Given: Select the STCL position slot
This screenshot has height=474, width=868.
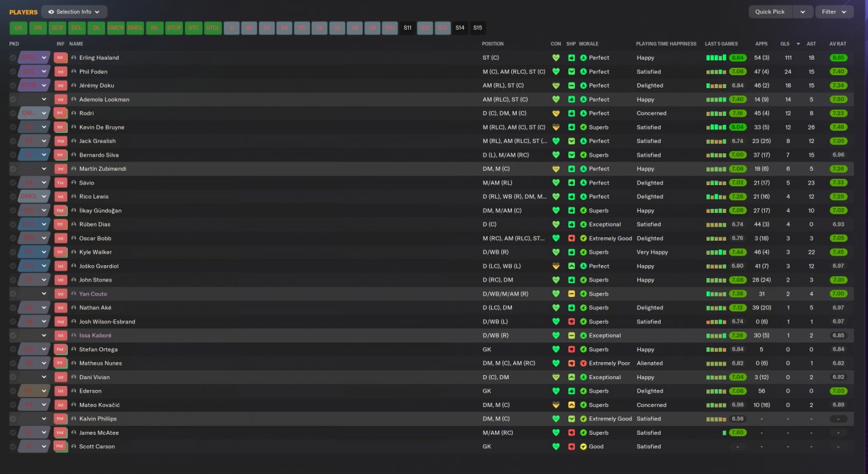Looking at the screenshot, I should [x=213, y=28].
